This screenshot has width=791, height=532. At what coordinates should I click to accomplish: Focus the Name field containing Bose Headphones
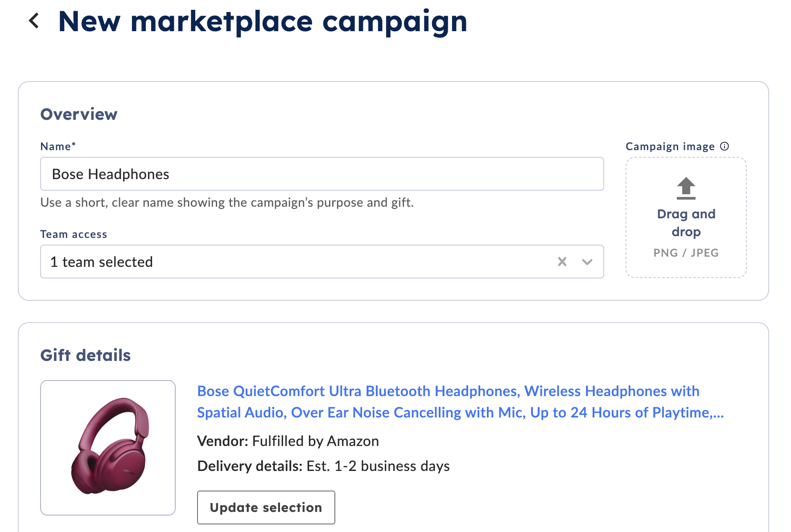321,174
